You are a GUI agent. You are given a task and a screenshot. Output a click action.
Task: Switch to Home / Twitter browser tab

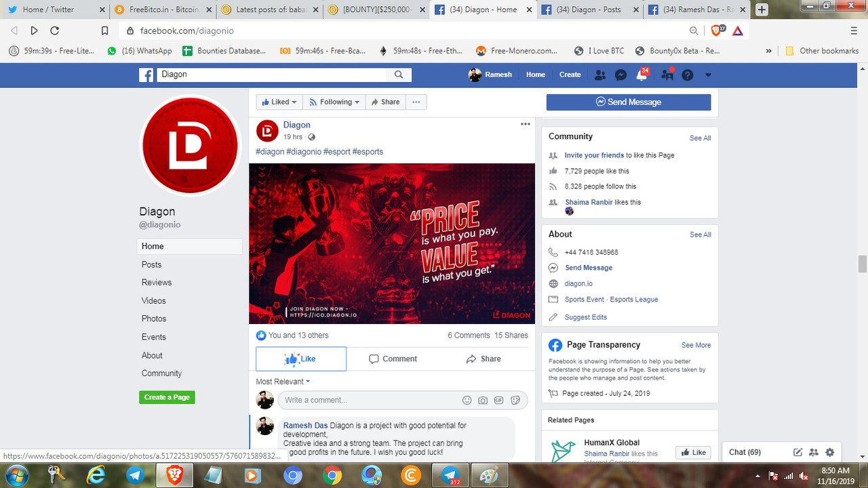tap(56, 9)
